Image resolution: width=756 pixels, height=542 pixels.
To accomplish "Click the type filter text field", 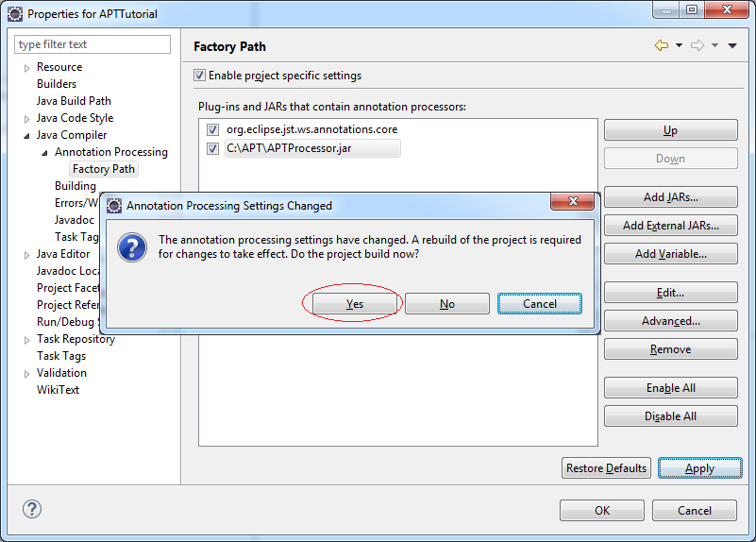I will [x=92, y=44].
